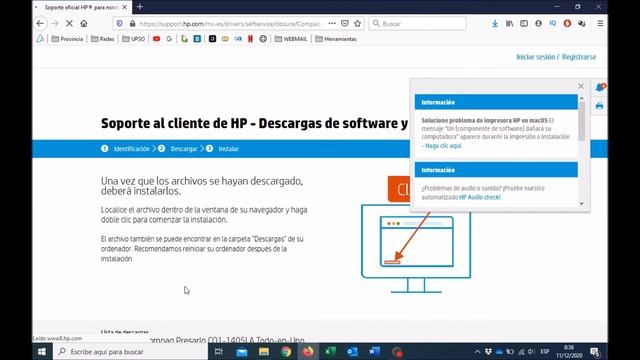Open Task View on taskbar
The image size is (640, 360).
coord(219,351)
